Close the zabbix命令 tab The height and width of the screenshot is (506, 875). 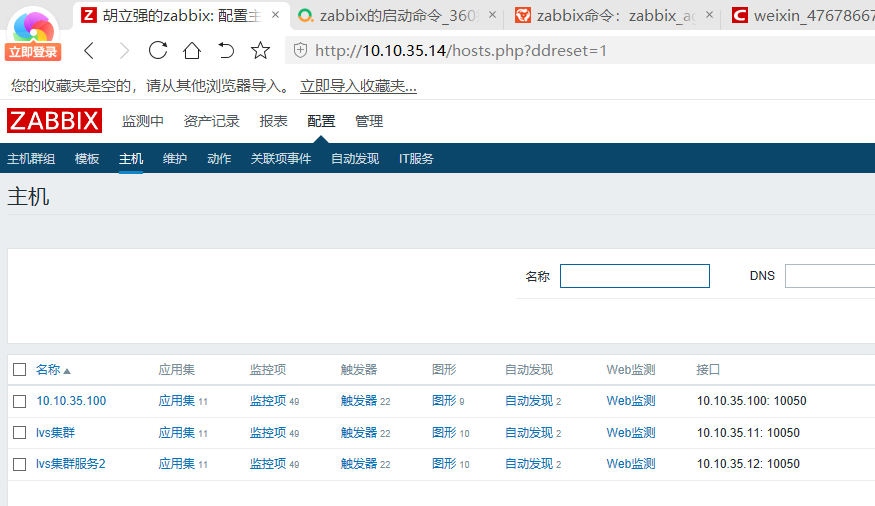click(x=709, y=15)
